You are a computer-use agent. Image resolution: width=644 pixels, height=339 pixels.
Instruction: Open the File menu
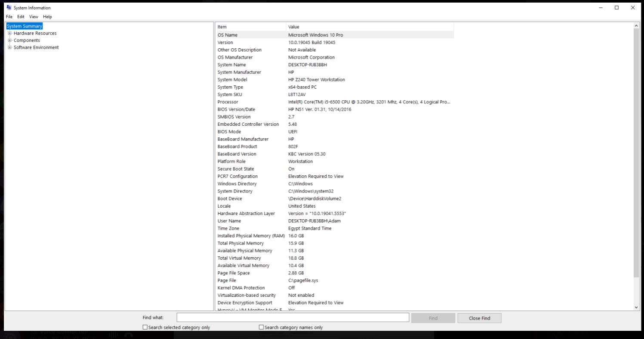coord(9,17)
